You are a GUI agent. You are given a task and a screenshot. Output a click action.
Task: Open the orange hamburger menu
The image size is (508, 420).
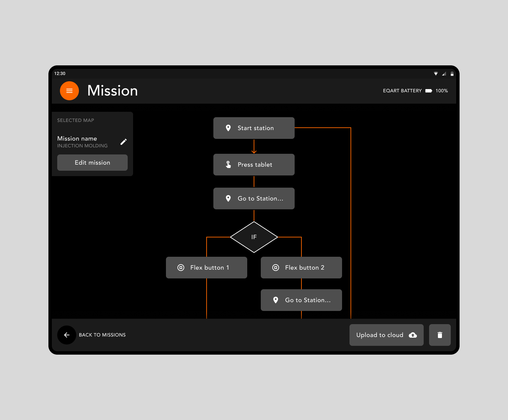(x=69, y=91)
